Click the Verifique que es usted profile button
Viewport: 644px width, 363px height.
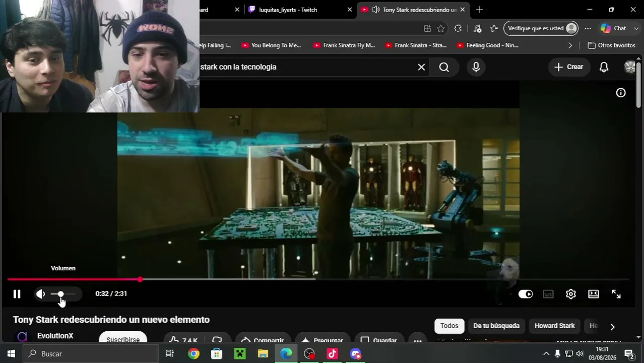pyautogui.click(x=541, y=28)
